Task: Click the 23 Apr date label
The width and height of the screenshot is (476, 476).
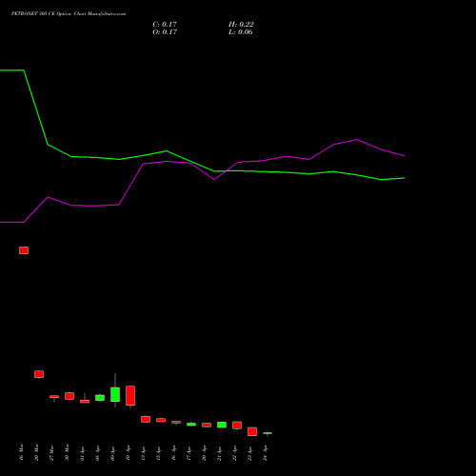Action: tap(249, 453)
